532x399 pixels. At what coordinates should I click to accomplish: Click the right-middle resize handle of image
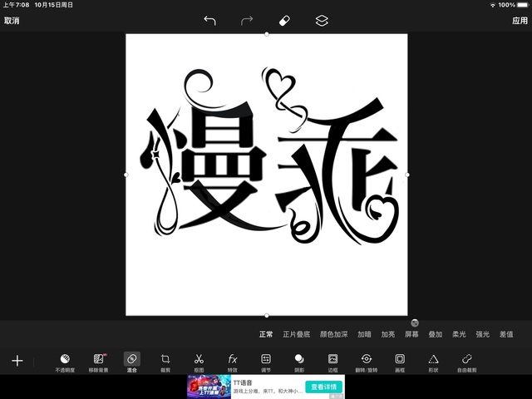tap(407, 175)
